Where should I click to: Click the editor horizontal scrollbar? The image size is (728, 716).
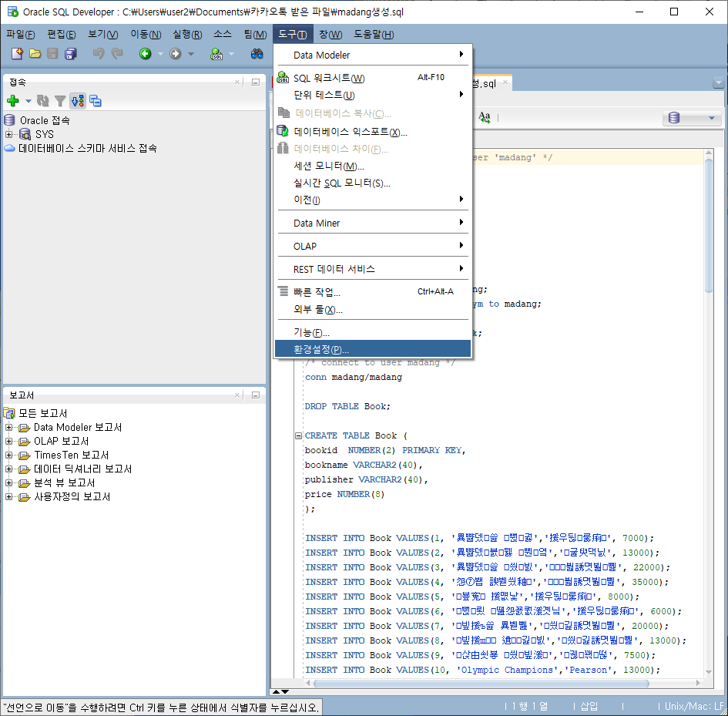point(481,684)
